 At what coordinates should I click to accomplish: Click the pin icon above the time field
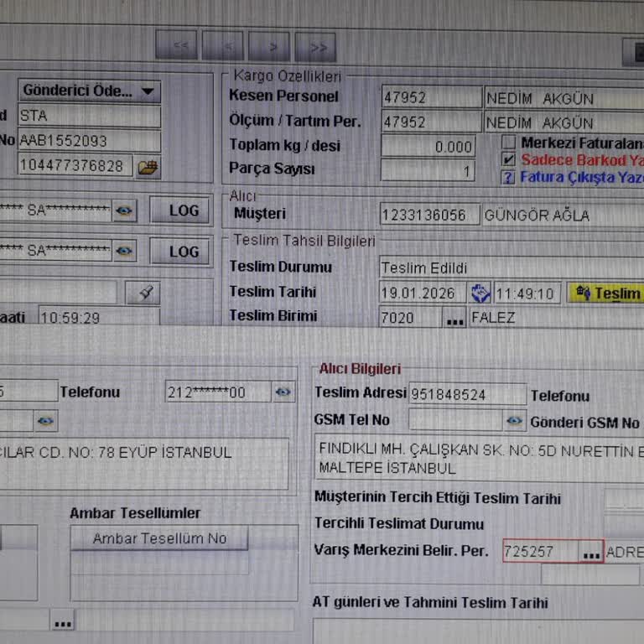click(143, 293)
